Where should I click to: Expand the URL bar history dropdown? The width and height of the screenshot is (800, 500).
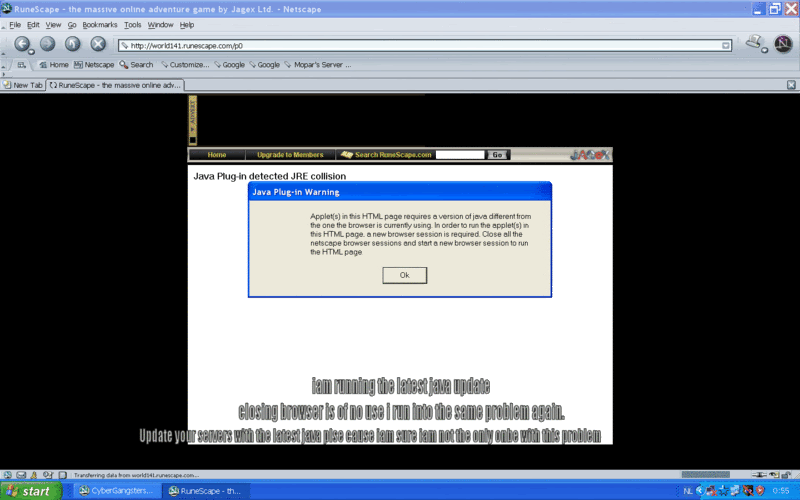[x=726, y=45]
